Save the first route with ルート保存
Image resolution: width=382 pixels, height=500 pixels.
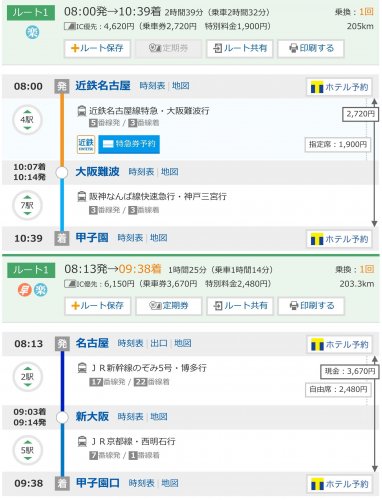click(97, 49)
